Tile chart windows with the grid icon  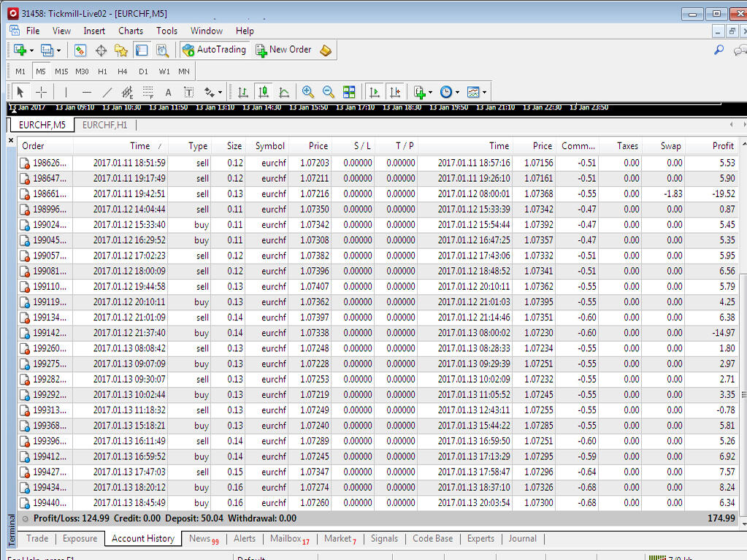click(349, 92)
